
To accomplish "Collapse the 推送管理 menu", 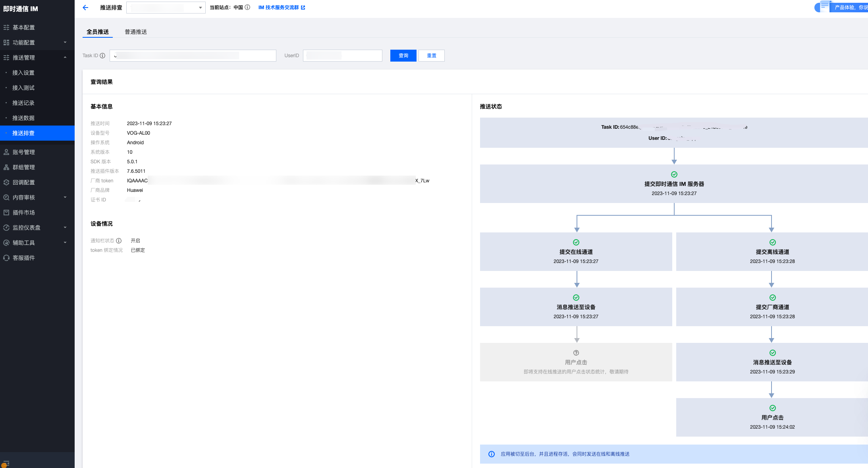I will click(65, 58).
